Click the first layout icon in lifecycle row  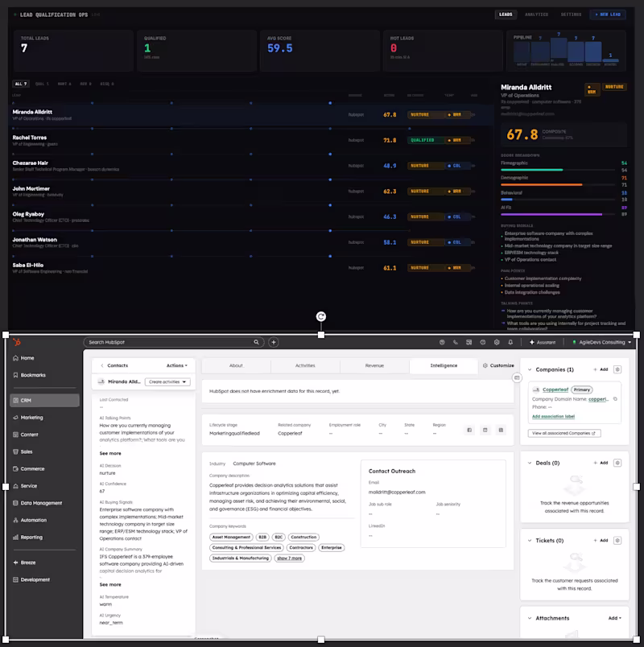(x=469, y=430)
